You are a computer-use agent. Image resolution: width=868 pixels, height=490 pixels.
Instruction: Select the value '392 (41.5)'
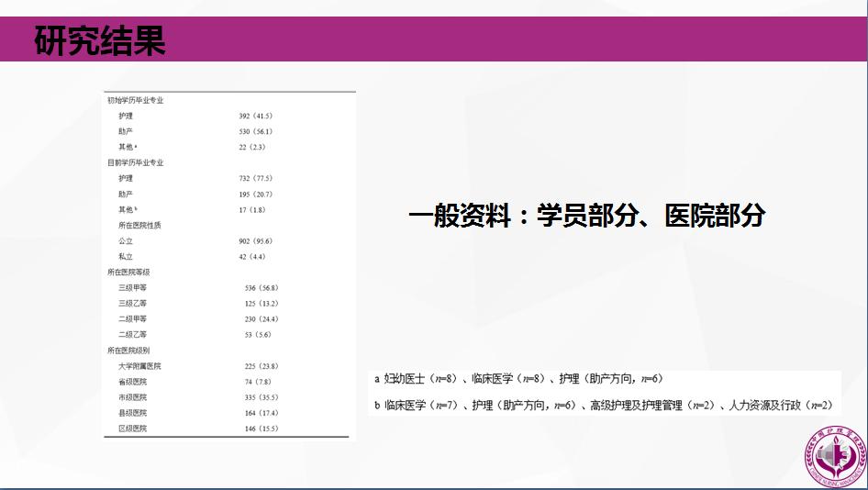click(x=256, y=116)
